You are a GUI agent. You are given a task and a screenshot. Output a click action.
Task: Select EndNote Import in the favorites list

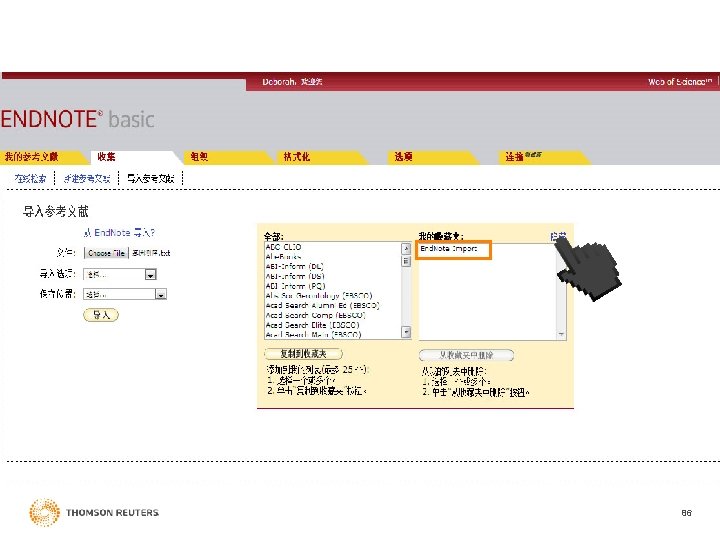click(449, 249)
